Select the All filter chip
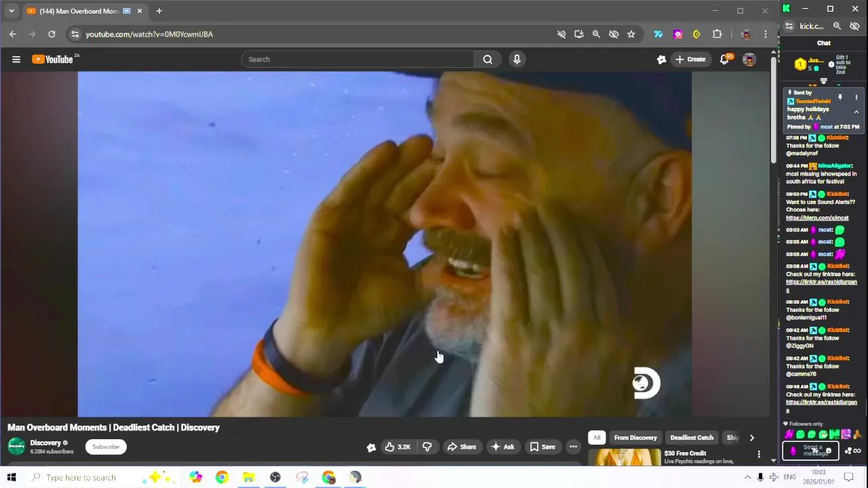Image resolution: width=868 pixels, height=488 pixels. coord(597,438)
